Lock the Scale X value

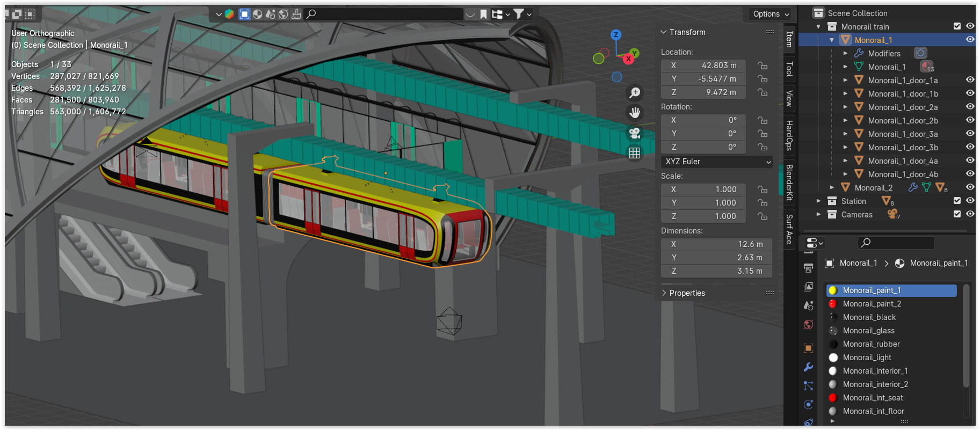(x=763, y=190)
